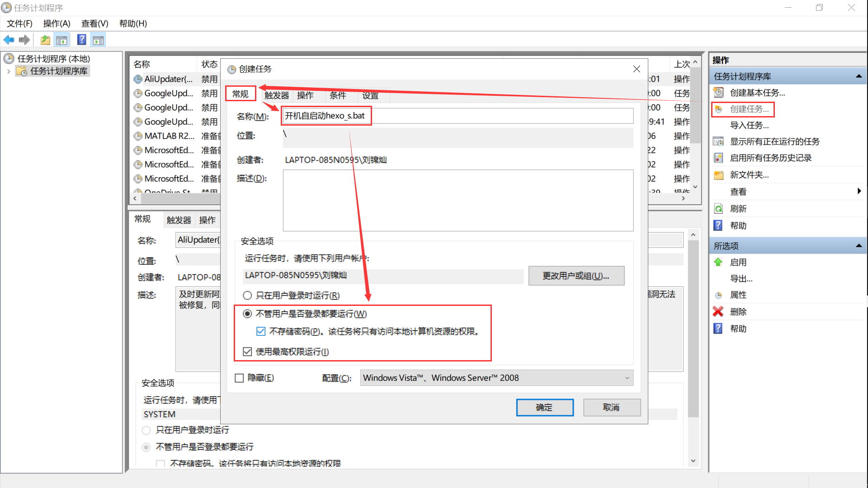Uncheck 使用最高权限运行 checkbox

point(247,352)
